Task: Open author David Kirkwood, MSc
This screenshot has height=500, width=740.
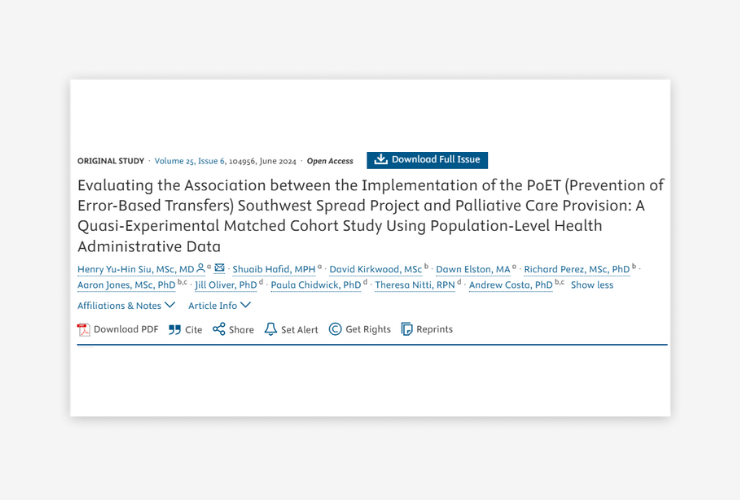Action: pyautogui.click(x=376, y=269)
